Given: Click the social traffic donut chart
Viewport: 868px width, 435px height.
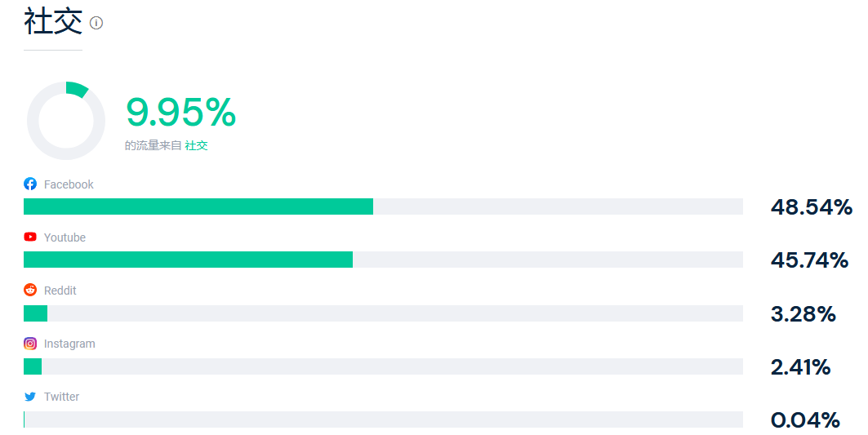Looking at the screenshot, I should click(66, 121).
